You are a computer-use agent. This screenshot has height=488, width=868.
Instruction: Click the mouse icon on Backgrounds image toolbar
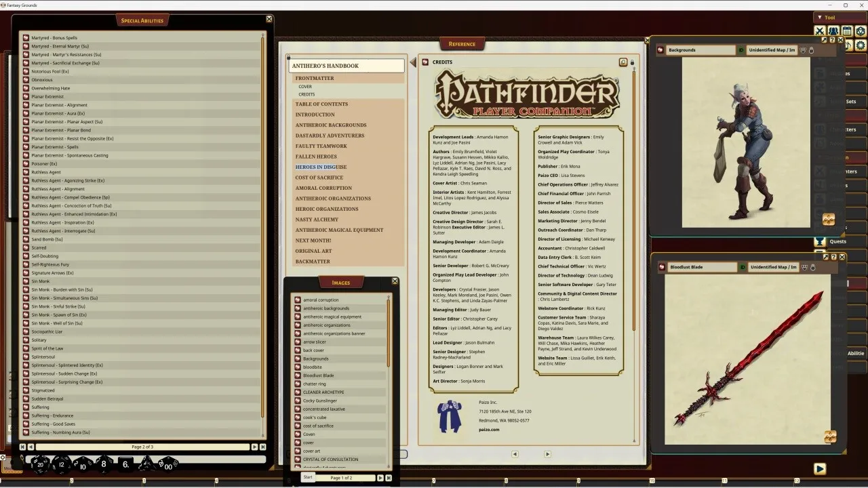pyautogui.click(x=811, y=50)
